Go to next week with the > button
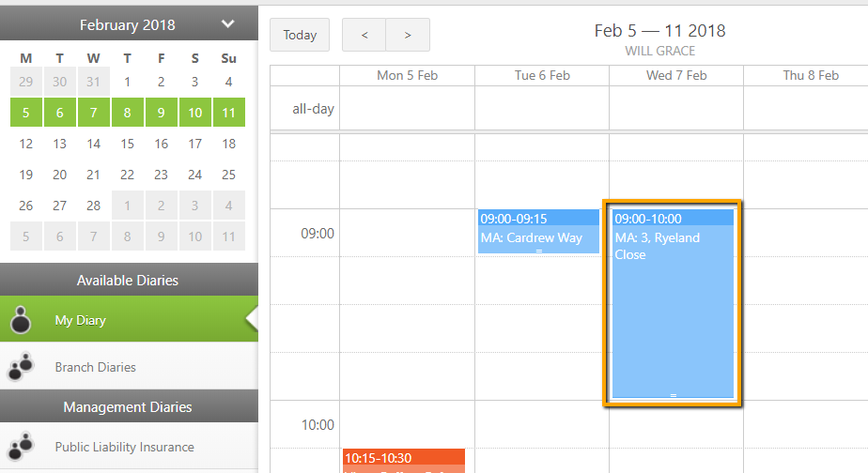Screen dimensions: 868x473 408,35
